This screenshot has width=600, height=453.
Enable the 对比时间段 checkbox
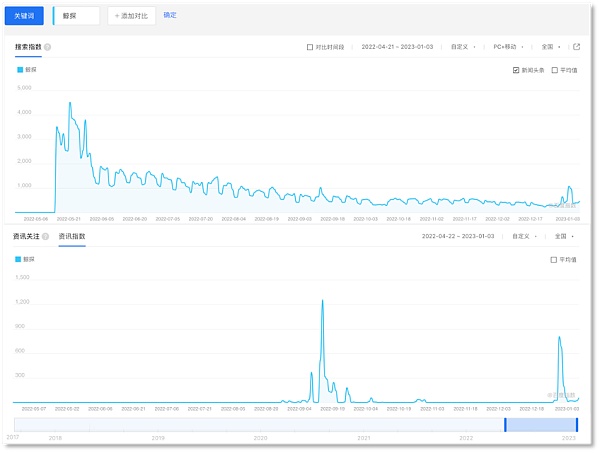(x=310, y=47)
